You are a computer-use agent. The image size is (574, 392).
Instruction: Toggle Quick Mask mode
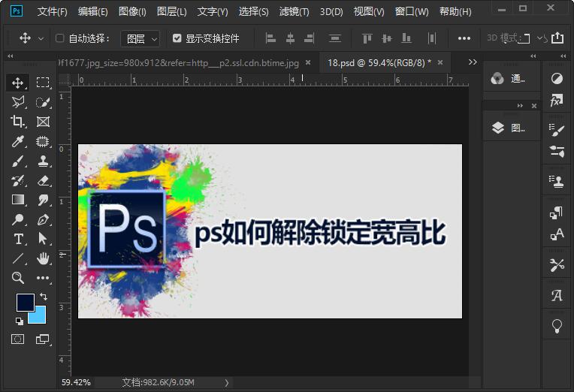coord(17,339)
